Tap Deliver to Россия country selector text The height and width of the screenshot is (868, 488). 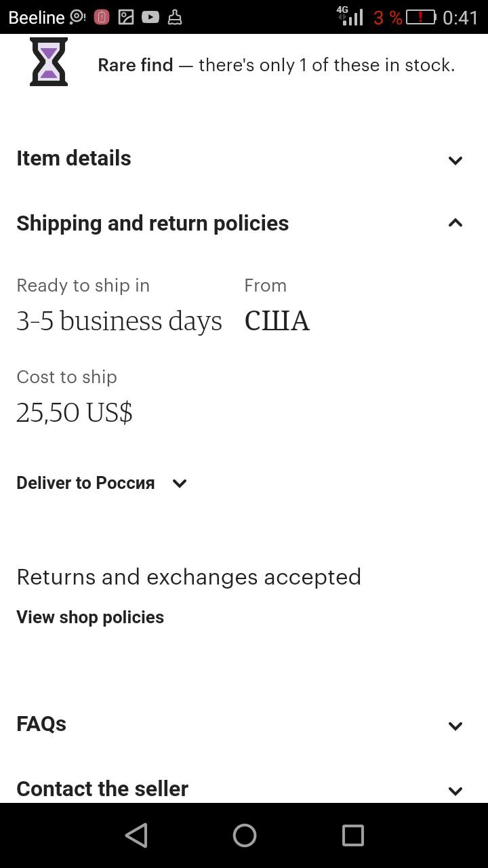pos(85,483)
